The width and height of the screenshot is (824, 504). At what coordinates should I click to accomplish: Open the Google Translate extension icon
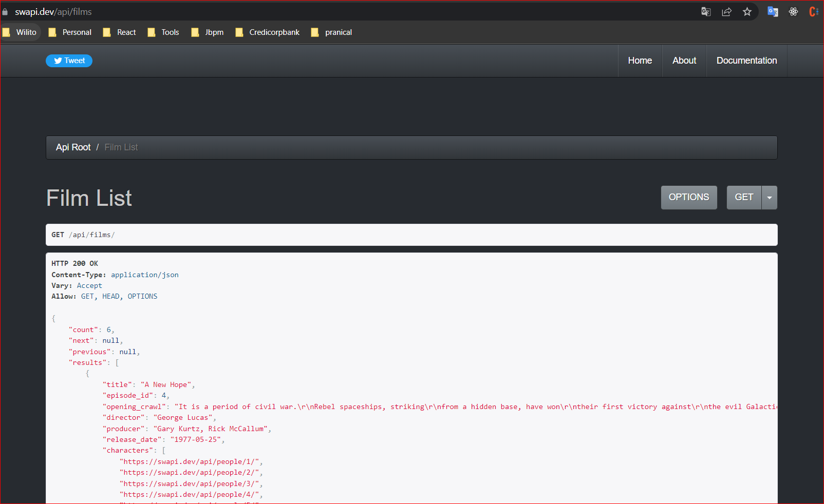pos(773,12)
